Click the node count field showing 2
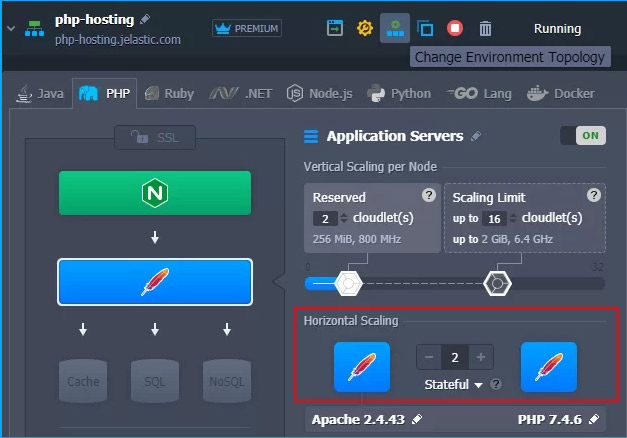The image size is (627, 438). coord(455,357)
